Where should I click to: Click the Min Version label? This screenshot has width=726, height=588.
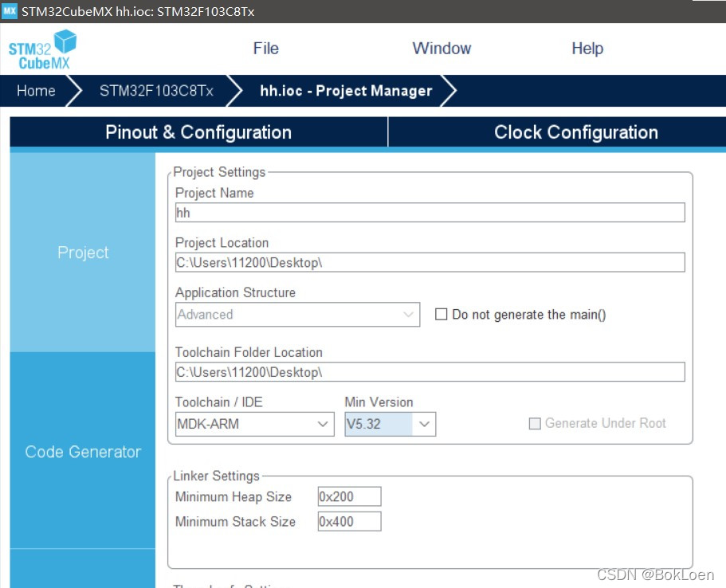pyautogui.click(x=379, y=402)
